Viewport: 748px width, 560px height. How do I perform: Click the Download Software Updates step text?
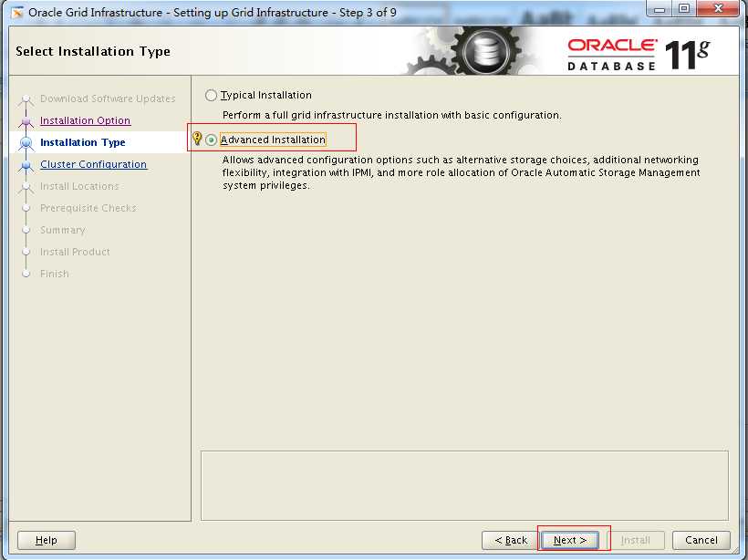click(108, 99)
